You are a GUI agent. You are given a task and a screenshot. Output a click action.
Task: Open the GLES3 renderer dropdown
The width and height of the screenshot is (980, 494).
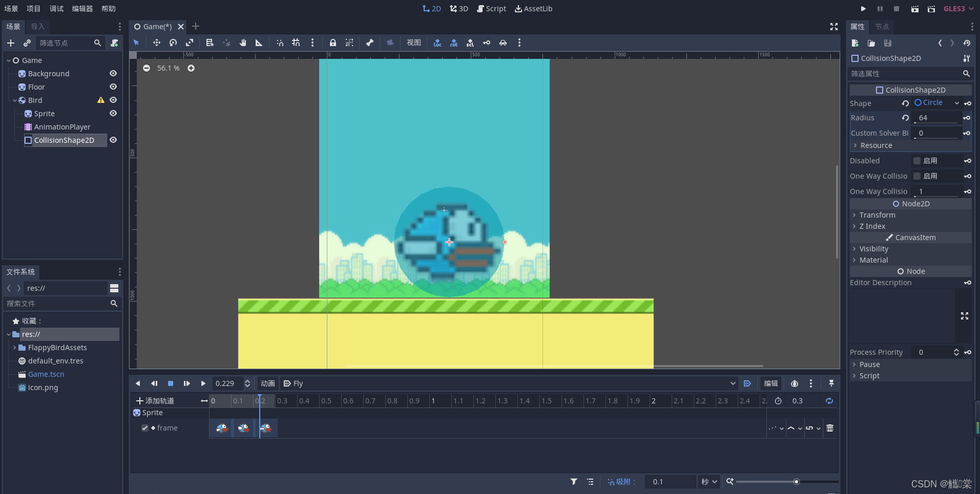[958, 9]
